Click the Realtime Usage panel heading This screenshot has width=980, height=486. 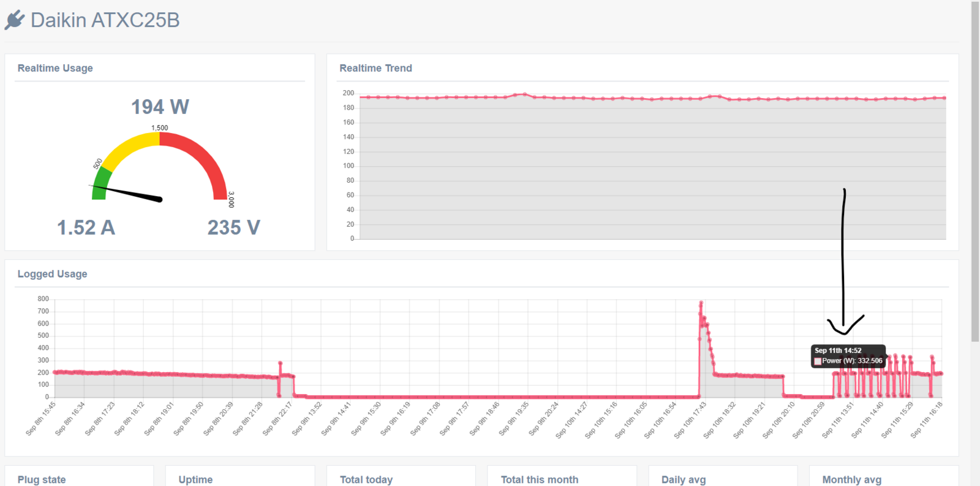point(55,68)
